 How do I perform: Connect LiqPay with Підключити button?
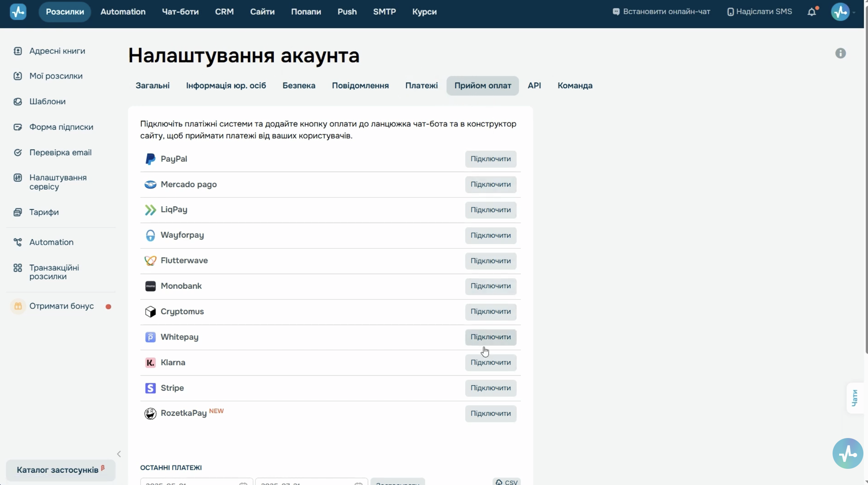click(x=491, y=210)
